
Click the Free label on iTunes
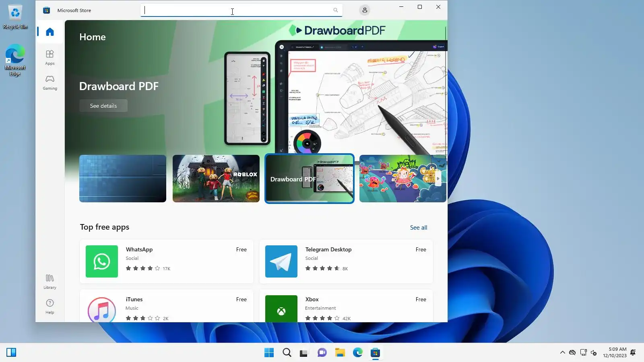[242, 299]
